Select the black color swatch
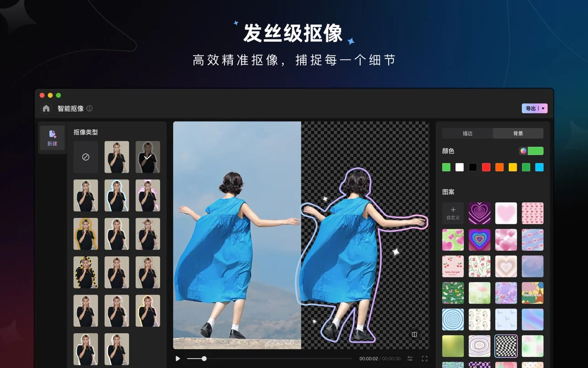 tap(473, 168)
